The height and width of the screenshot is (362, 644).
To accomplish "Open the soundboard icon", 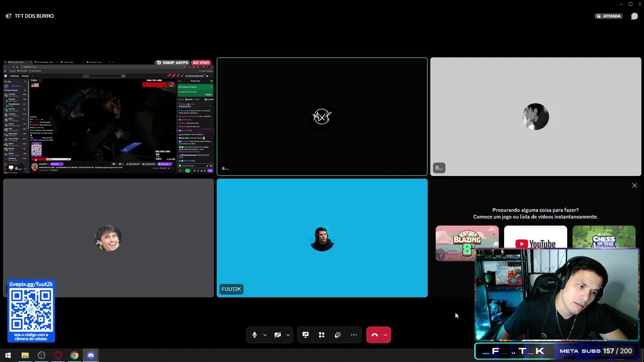I will click(338, 335).
